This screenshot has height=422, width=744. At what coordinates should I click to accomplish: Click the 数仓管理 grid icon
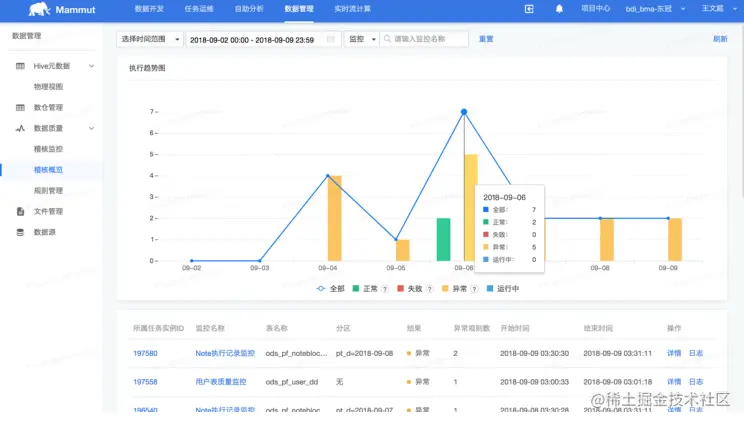(20, 108)
